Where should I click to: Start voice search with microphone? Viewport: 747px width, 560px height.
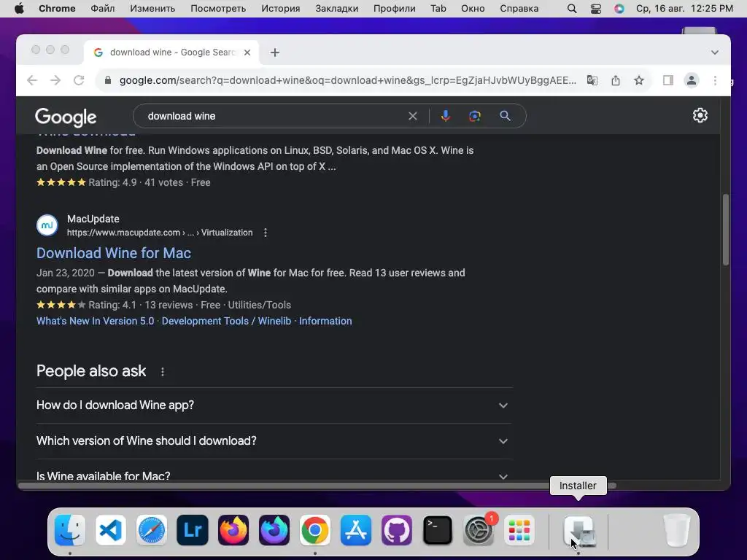445,116
